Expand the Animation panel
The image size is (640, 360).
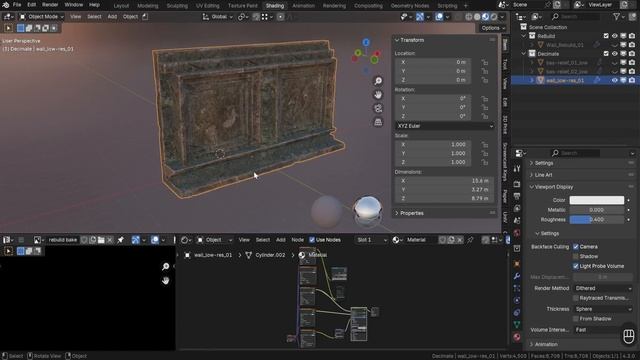point(546,344)
